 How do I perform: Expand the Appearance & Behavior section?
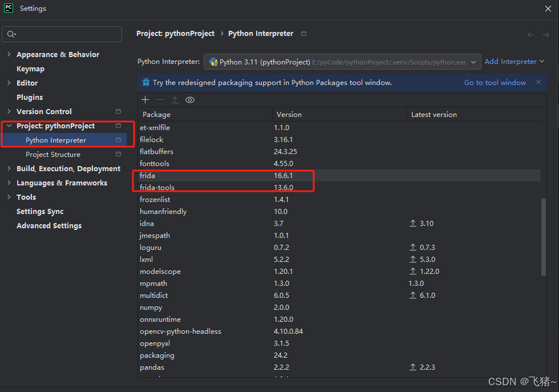click(x=9, y=54)
